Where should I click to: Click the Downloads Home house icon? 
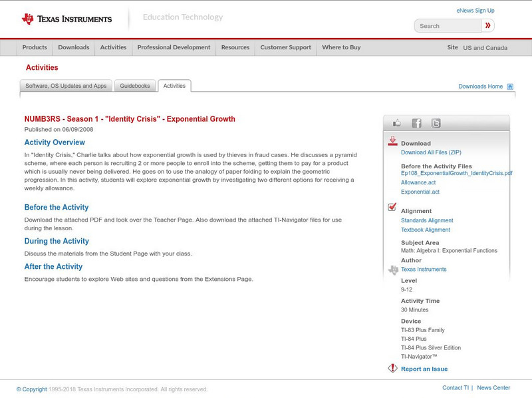[510, 87]
